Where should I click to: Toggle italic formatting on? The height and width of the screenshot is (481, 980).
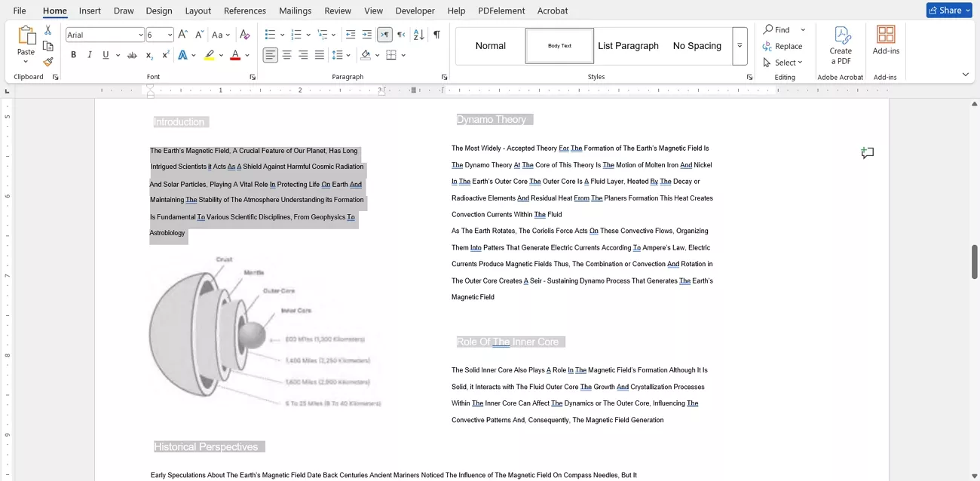point(88,54)
